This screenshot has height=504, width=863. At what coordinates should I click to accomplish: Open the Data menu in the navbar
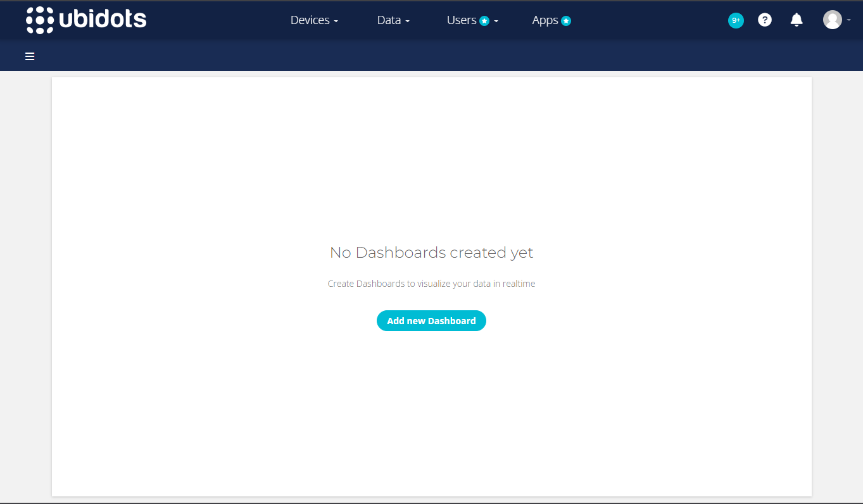tap(388, 20)
